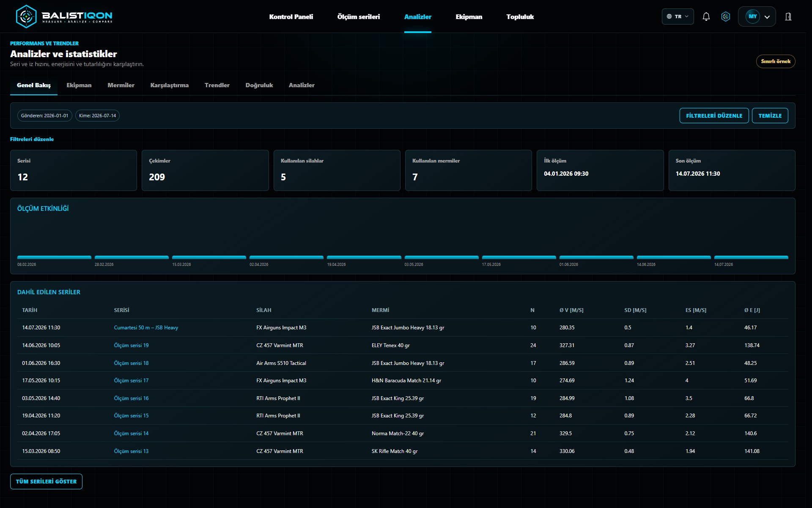Click the globe icon in language selector
The height and width of the screenshot is (508, 812).
[669, 17]
